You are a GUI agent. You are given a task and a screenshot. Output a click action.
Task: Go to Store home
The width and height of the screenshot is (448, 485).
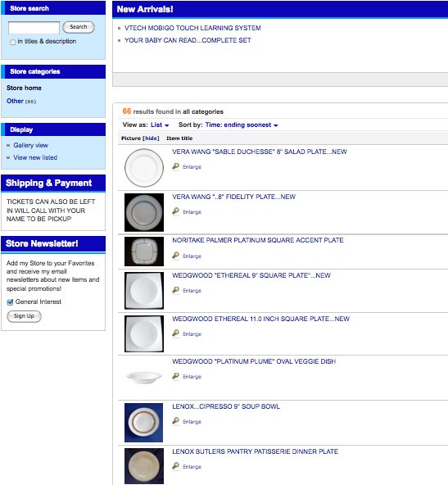coord(24,88)
